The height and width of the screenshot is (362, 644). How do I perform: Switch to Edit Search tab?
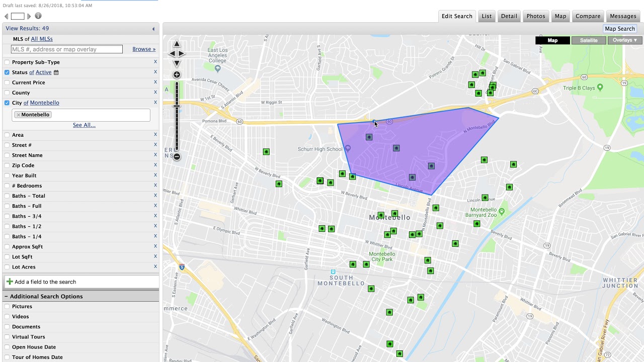point(457,16)
